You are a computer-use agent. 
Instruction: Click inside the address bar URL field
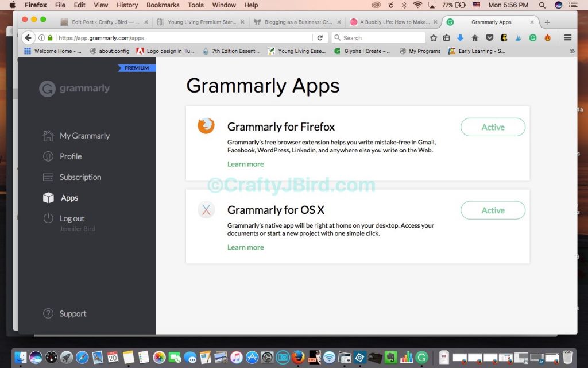tap(103, 38)
